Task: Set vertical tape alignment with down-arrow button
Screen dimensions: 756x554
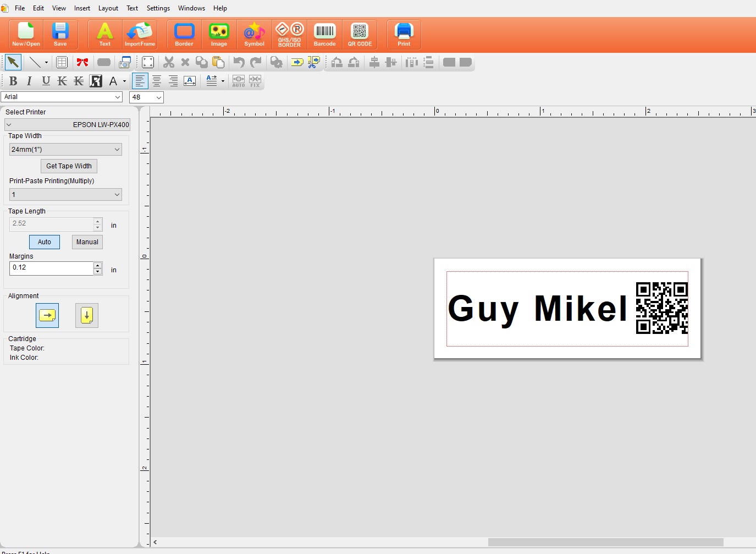Action: point(87,315)
